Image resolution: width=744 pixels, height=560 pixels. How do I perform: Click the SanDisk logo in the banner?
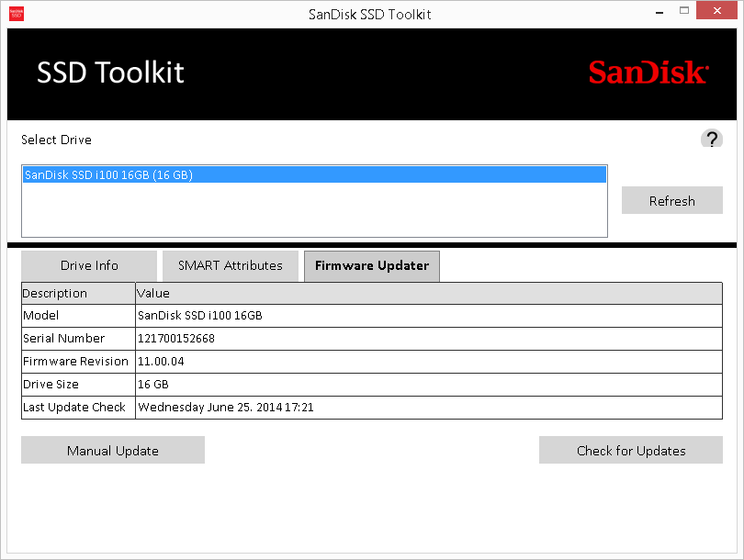point(648,73)
